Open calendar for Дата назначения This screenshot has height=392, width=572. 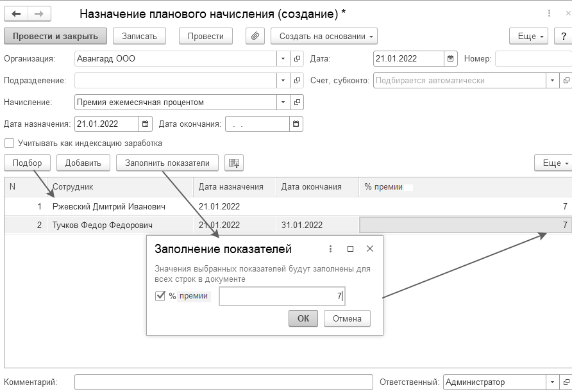[146, 124]
